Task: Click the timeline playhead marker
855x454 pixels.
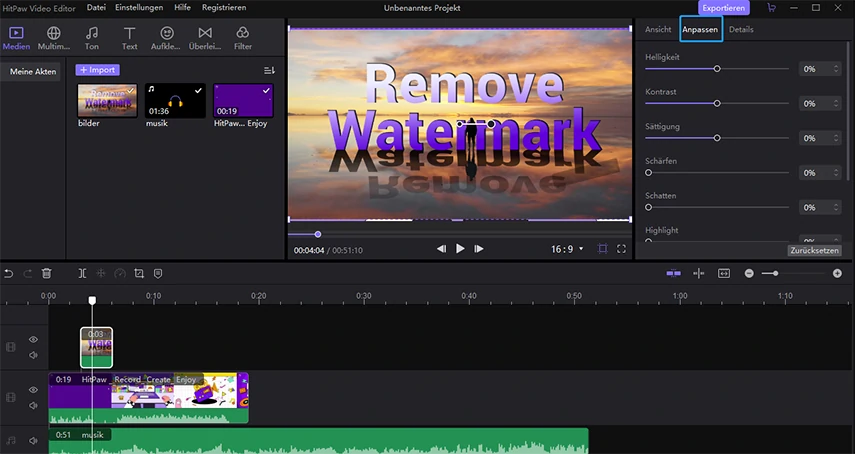Action: click(x=92, y=300)
